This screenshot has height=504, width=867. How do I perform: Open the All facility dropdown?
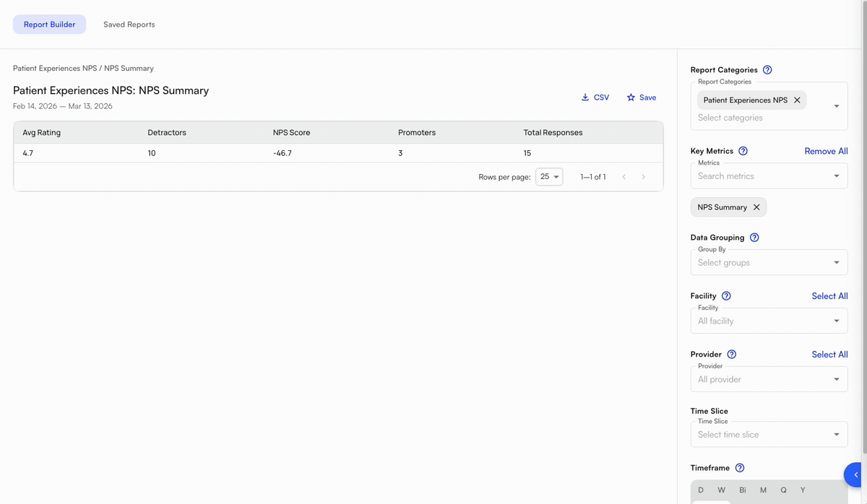tap(768, 320)
